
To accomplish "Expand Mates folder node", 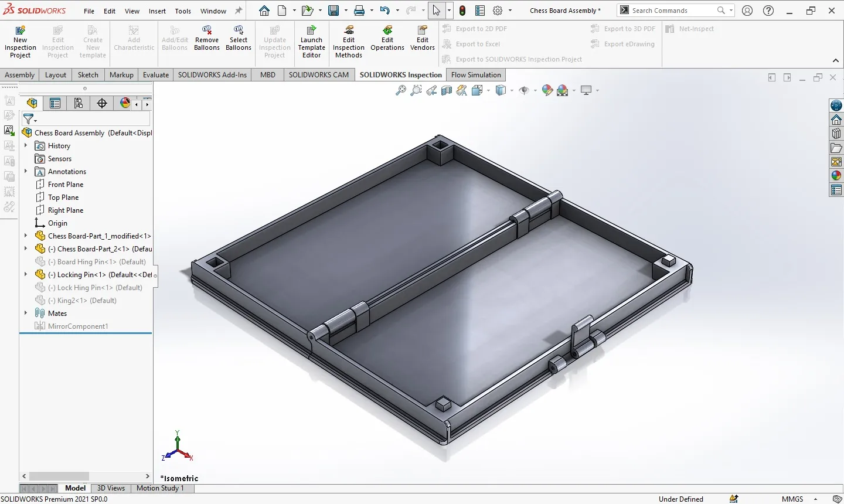I will [x=25, y=313].
